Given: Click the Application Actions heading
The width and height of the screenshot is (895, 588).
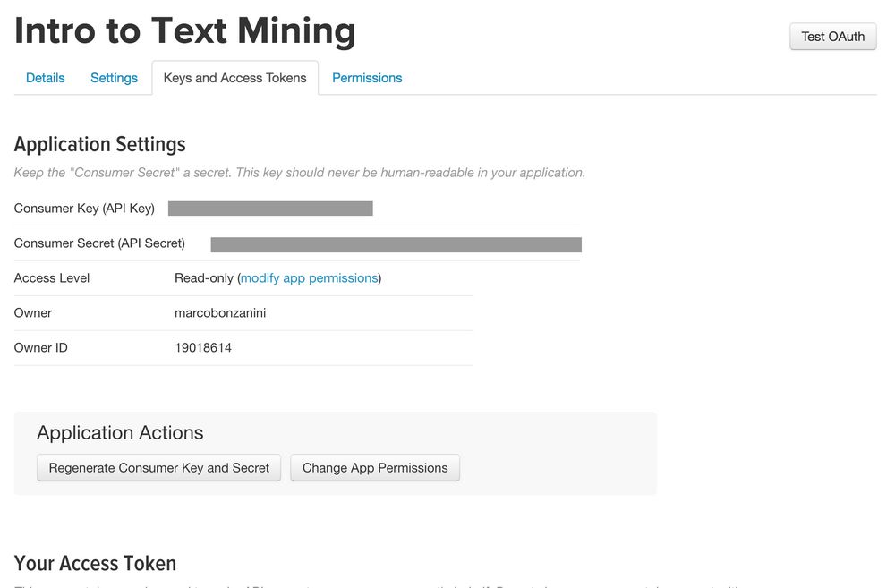Looking at the screenshot, I should pyautogui.click(x=120, y=433).
